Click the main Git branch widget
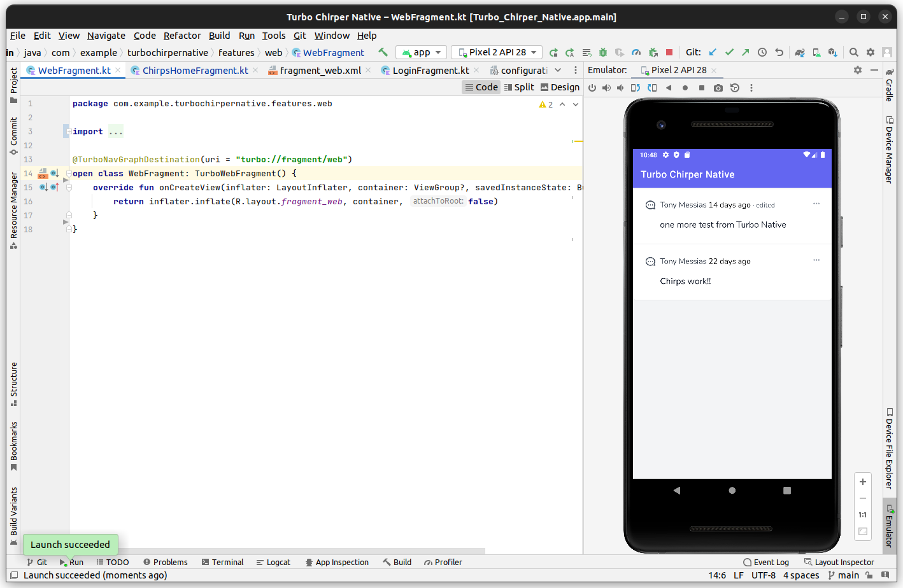 click(843, 575)
